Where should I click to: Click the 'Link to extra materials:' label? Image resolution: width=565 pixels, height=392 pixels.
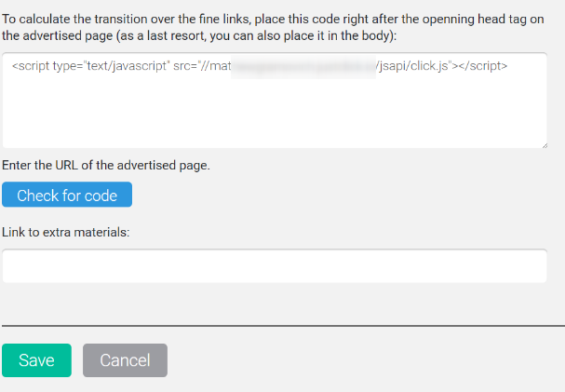tap(65, 233)
